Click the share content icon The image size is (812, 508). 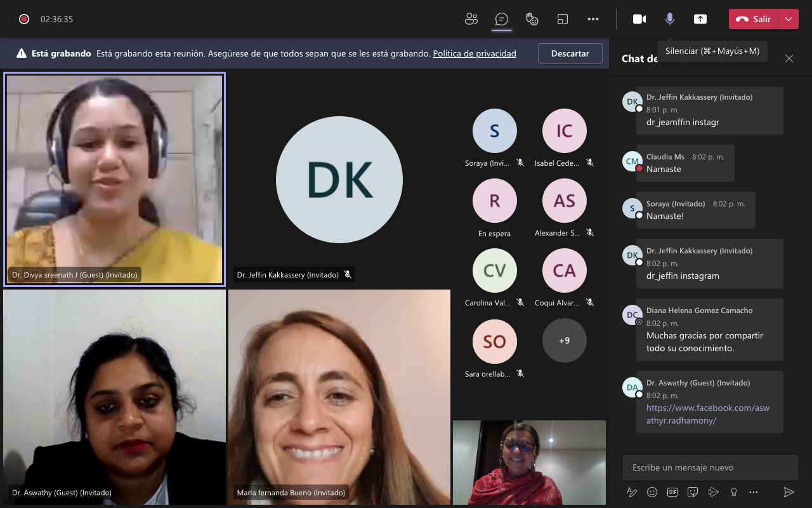click(x=700, y=19)
